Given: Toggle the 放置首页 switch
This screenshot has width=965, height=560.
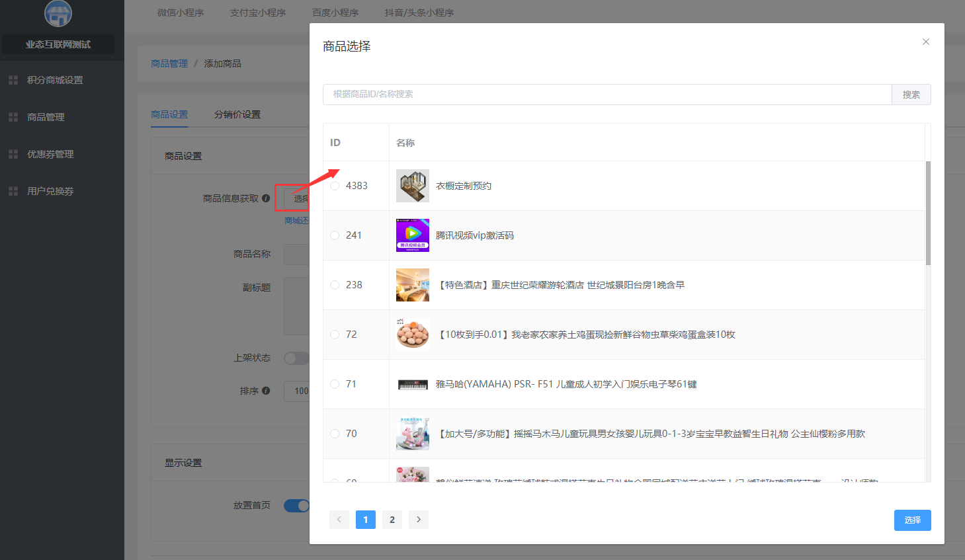Looking at the screenshot, I should point(296,505).
